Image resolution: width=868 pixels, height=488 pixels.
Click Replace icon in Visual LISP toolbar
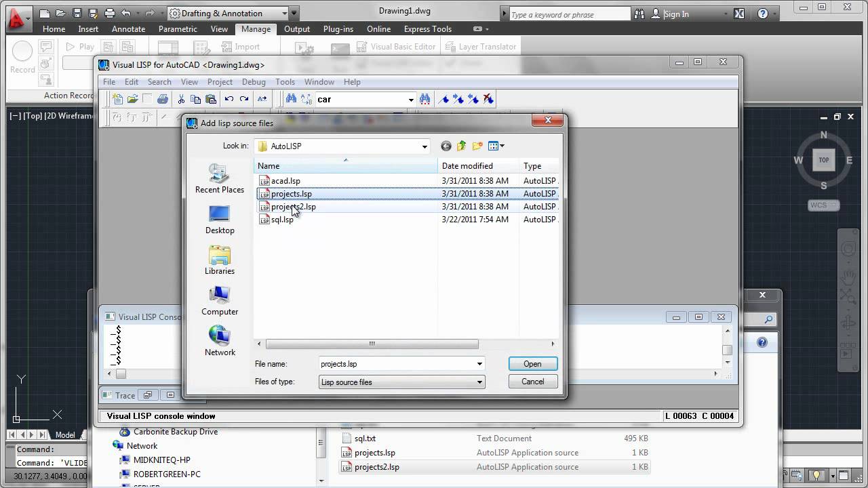306,99
